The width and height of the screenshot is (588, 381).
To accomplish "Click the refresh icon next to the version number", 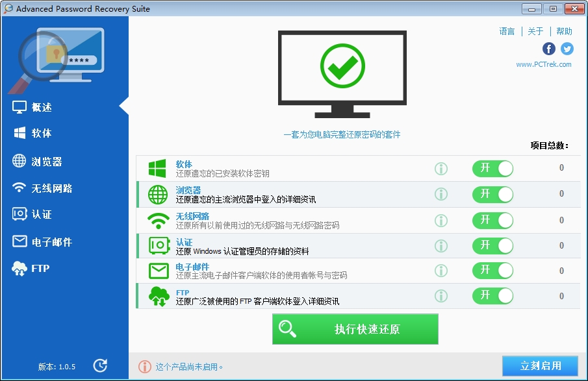I will pyautogui.click(x=101, y=365).
